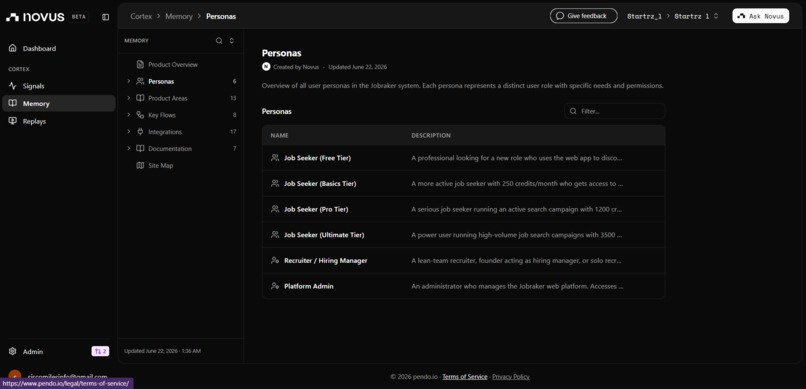Image resolution: width=806 pixels, height=389 pixels.
Task: Click the Platform Admin row icon
Action: coord(275,286)
